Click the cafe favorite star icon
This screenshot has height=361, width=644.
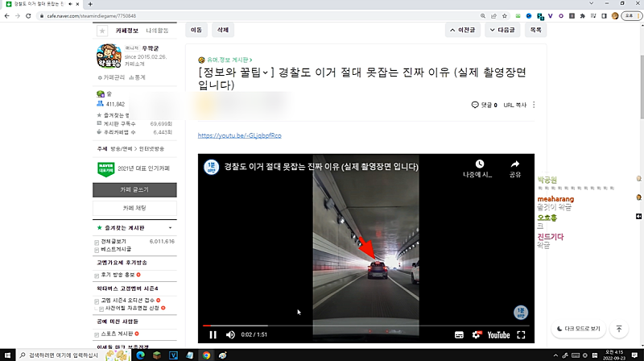(102, 31)
